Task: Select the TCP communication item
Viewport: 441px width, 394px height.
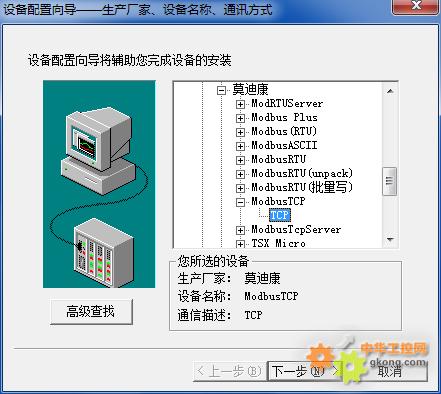Action: click(280, 215)
